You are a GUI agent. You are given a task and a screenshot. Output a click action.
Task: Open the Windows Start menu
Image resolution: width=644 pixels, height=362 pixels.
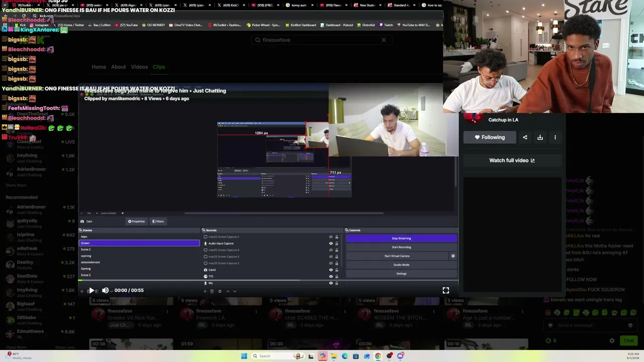pos(244,356)
